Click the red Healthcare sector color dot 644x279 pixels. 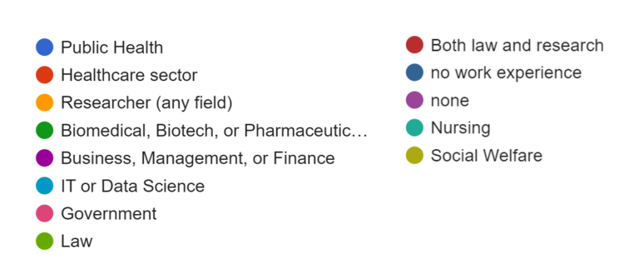pos(45,75)
